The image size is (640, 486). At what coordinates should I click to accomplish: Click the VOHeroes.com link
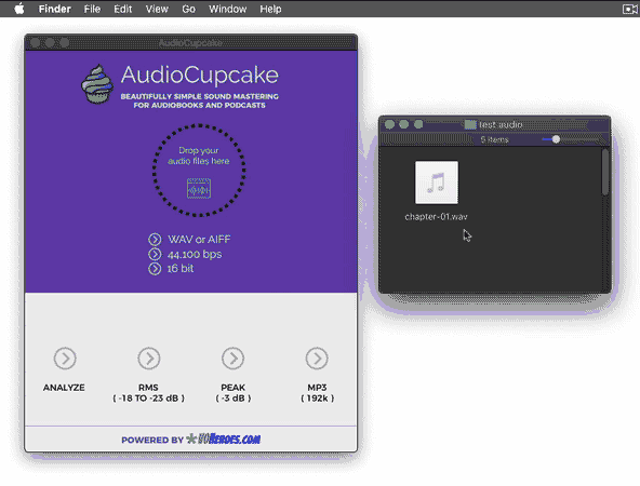coord(223,439)
